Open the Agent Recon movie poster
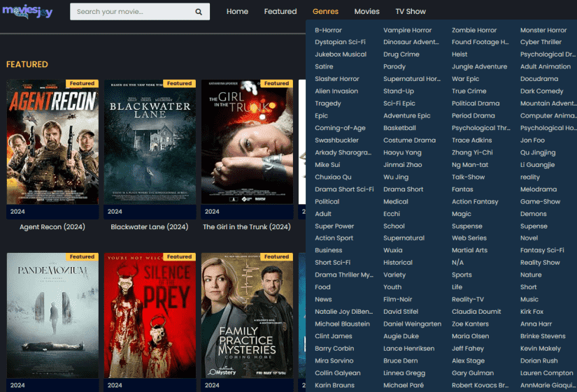Screen dimensions: 577x392 (x=52, y=142)
